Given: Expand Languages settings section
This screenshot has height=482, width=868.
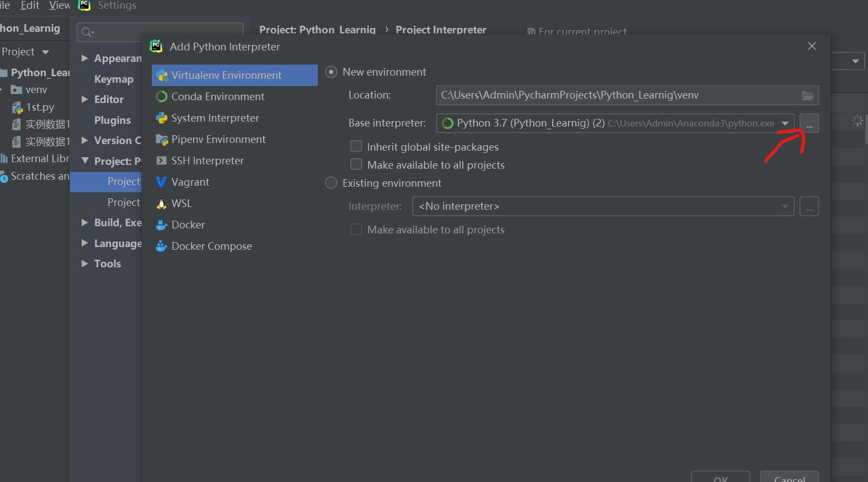Looking at the screenshot, I should point(85,243).
